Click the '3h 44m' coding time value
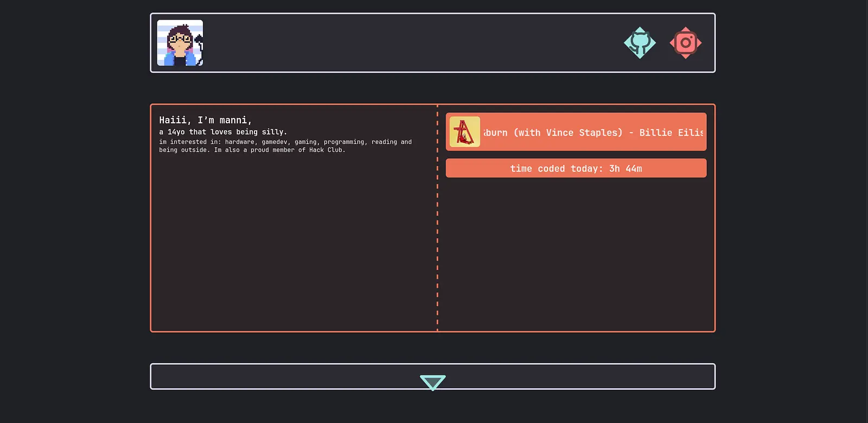The height and width of the screenshot is (423, 868). 626,169
